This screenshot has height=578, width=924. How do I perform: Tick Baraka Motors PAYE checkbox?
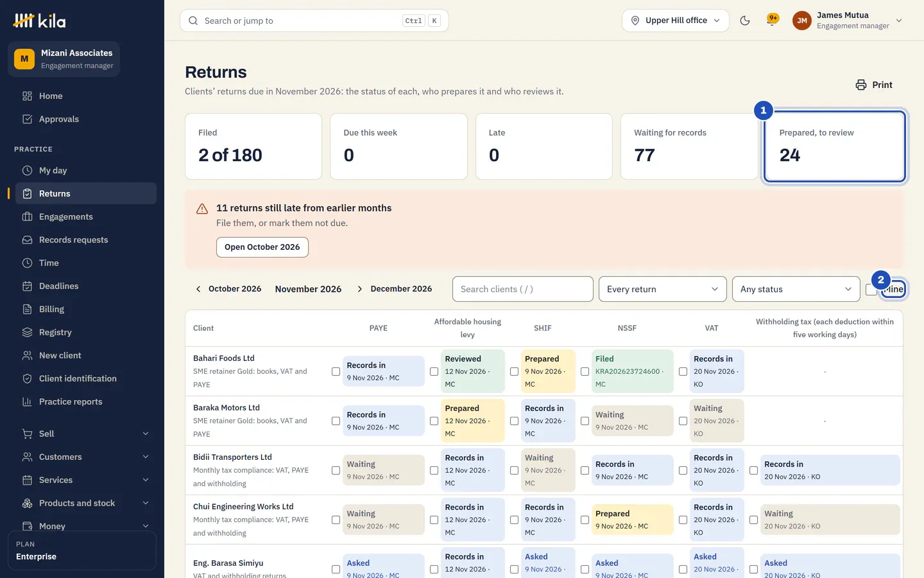(x=336, y=421)
